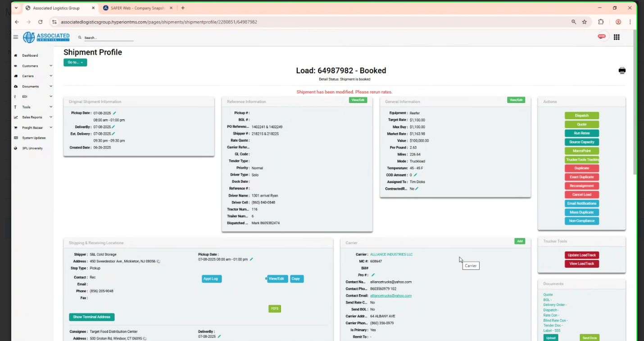This screenshot has width=644, height=341.
Task: Open the apps grid menu
Action: tap(617, 37)
